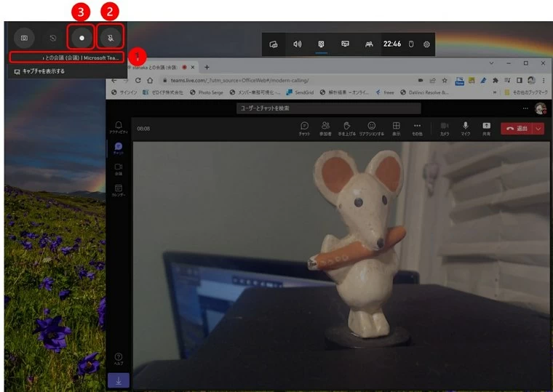Open Game Bar settings gear
The width and height of the screenshot is (553, 392).
(426, 44)
